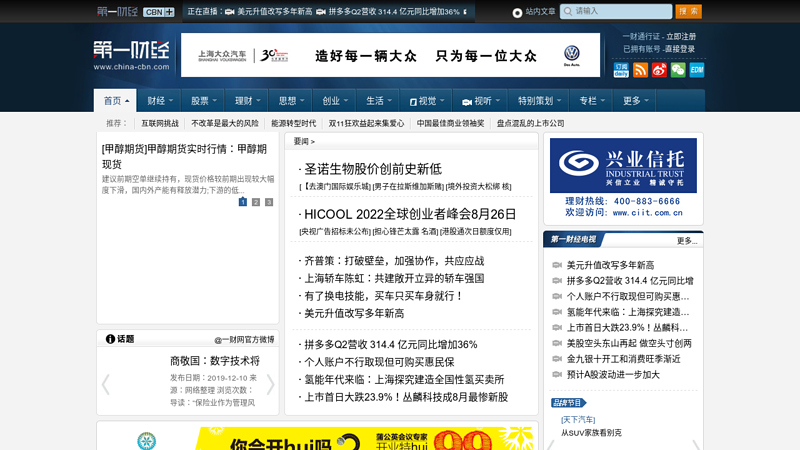Click @一财网官方微博 link
The width and height of the screenshot is (800, 450).
click(x=244, y=339)
